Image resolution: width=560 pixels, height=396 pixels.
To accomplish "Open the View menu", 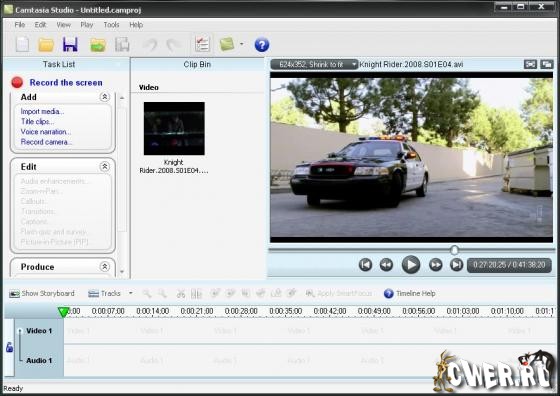I will click(64, 25).
